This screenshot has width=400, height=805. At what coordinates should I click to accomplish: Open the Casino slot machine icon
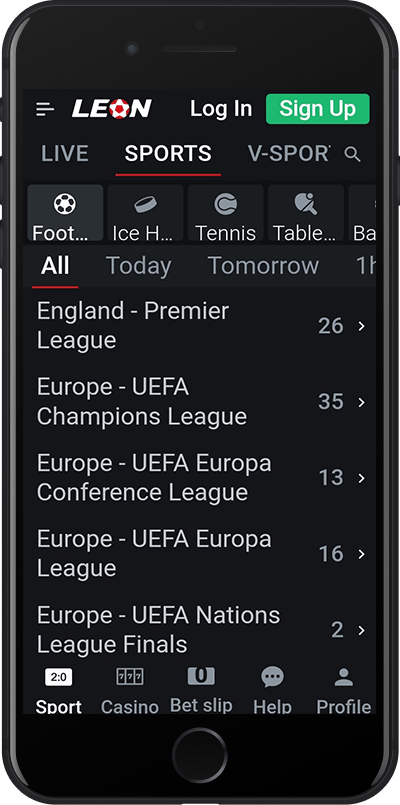tap(130, 677)
